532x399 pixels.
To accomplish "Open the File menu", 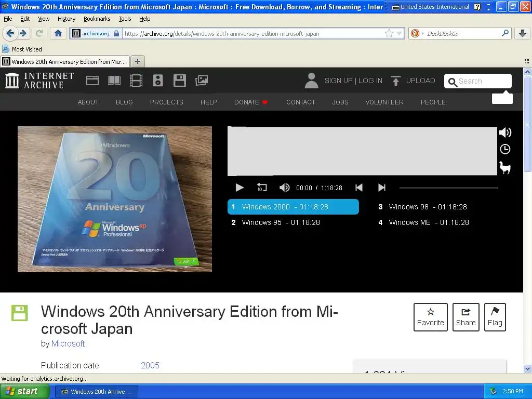I will pos(8,19).
